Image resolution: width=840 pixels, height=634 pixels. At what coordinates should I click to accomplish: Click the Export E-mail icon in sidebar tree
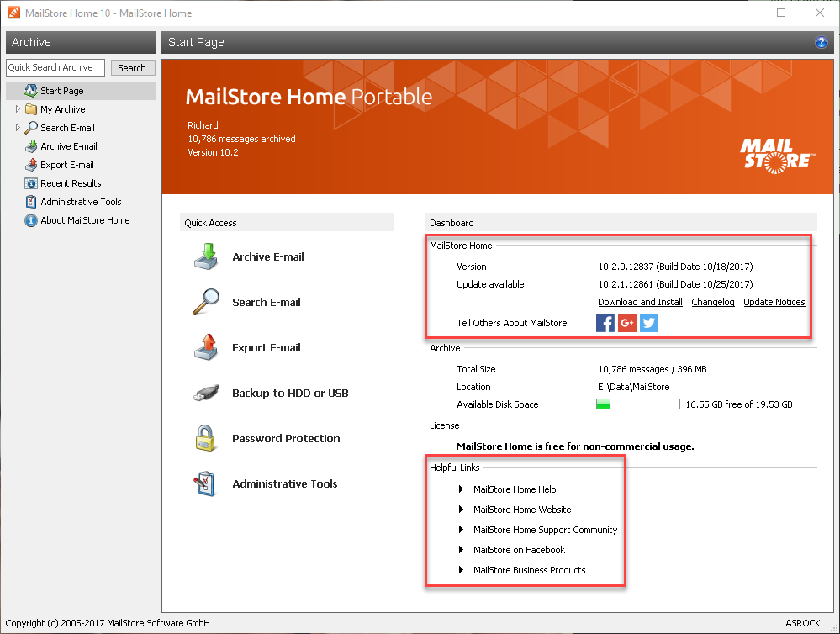[x=31, y=165]
